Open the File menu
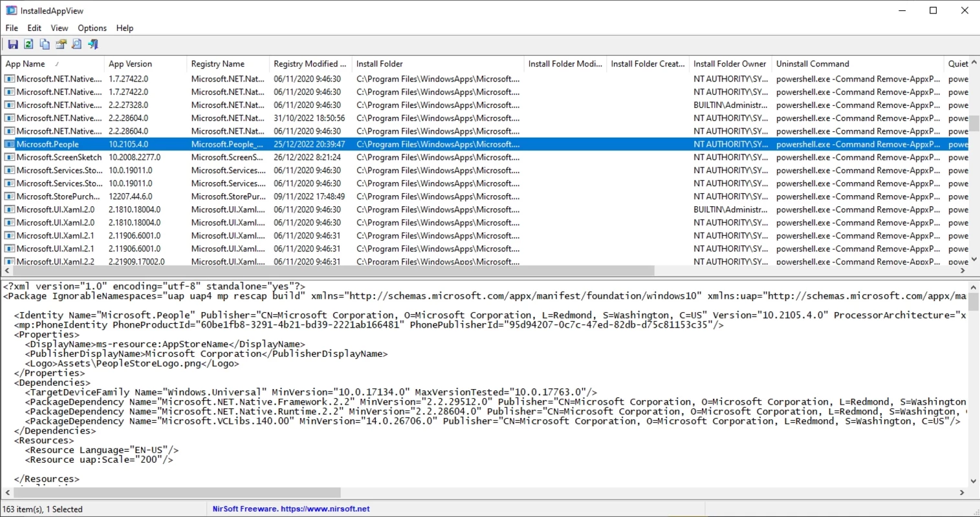This screenshot has width=980, height=517. (x=12, y=28)
